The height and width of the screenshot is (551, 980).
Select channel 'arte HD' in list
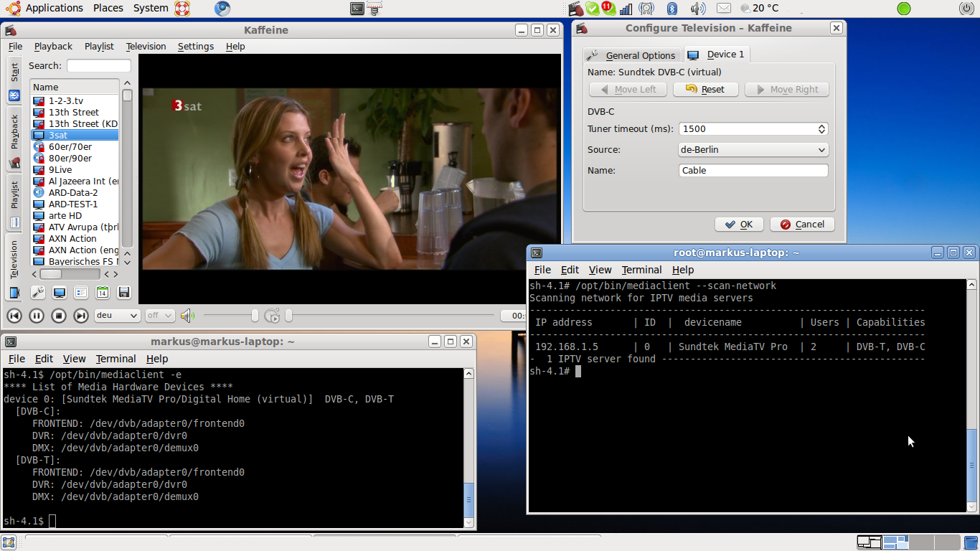(x=75, y=216)
